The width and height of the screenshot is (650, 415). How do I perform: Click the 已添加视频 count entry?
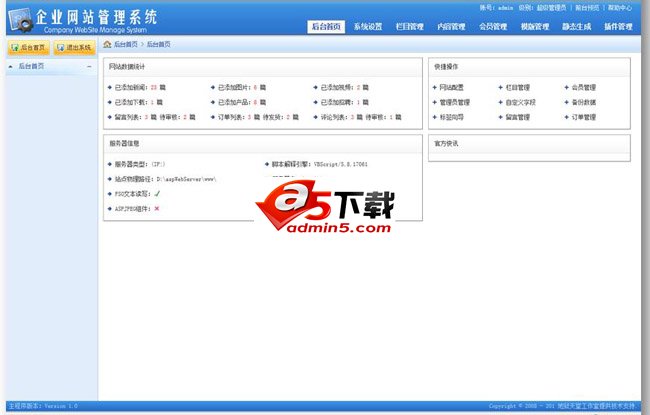(344, 87)
